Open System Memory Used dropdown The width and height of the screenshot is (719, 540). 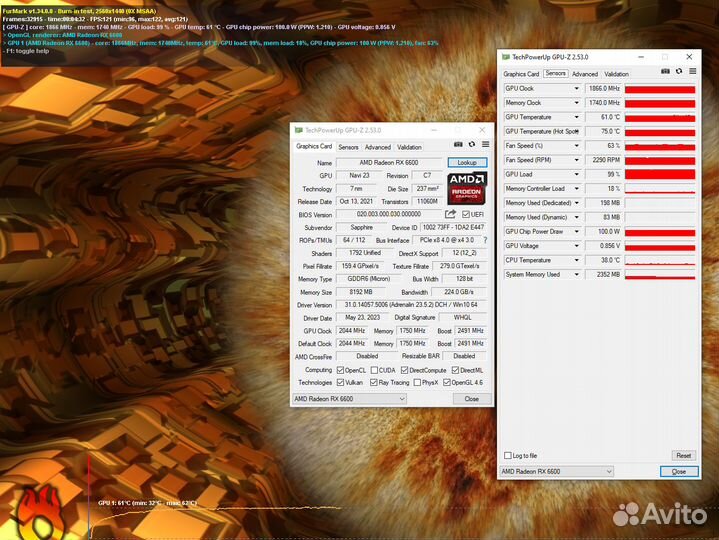(576, 275)
